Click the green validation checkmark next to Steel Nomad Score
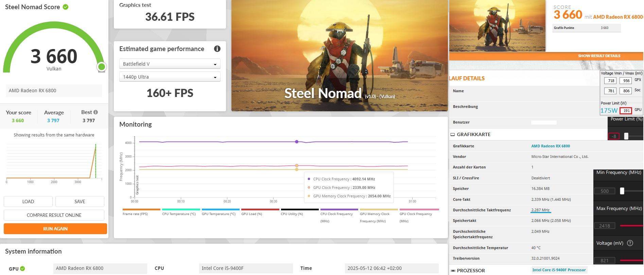 (66, 7)
